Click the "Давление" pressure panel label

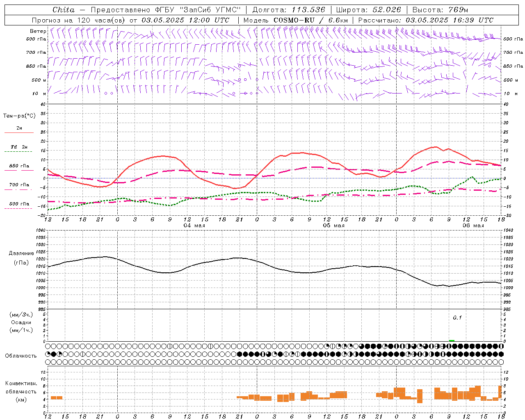[21, 253]
